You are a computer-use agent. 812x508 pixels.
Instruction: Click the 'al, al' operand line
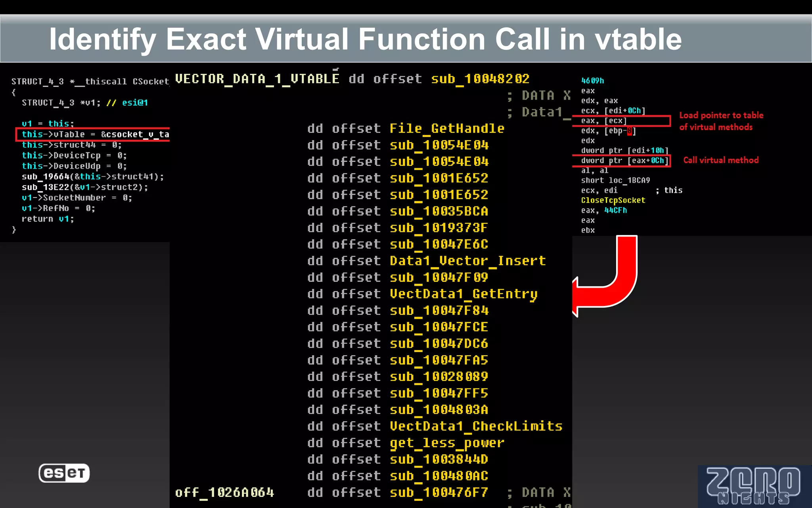595,170
